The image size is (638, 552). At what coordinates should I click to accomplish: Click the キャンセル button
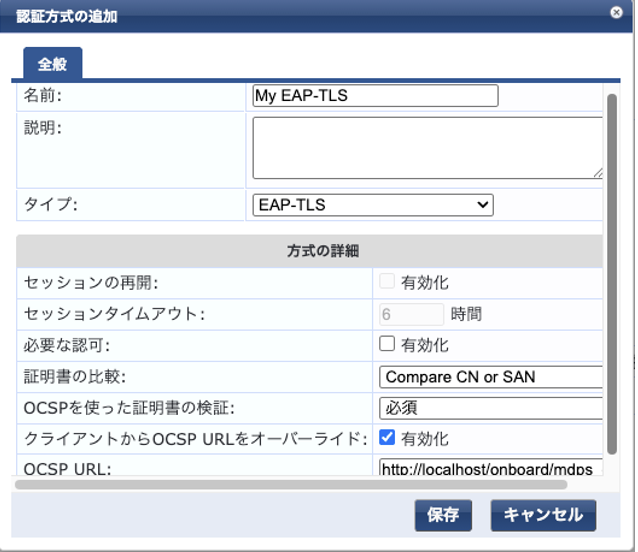543,515
